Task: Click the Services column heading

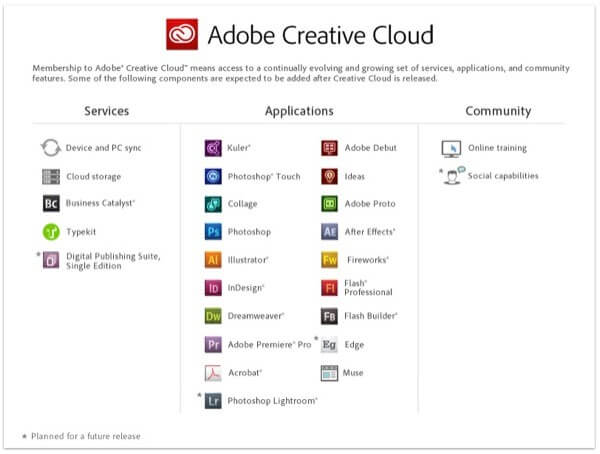Action: 106,111
